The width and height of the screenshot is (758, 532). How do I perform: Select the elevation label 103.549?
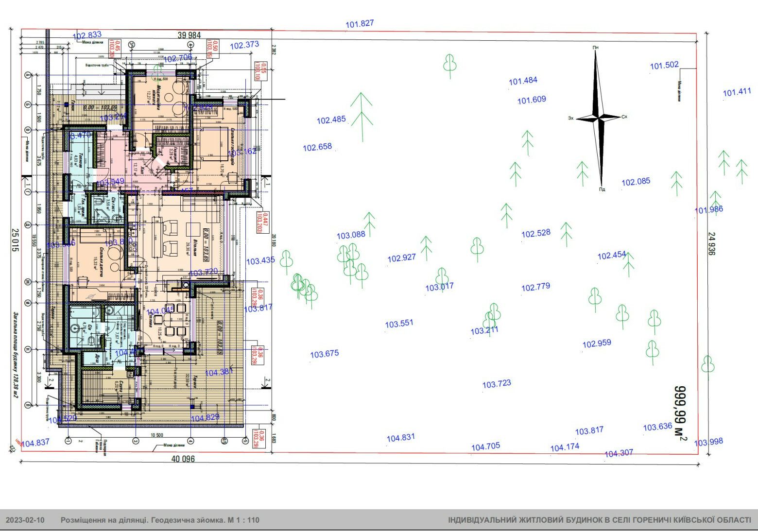(x=110, y=182)
